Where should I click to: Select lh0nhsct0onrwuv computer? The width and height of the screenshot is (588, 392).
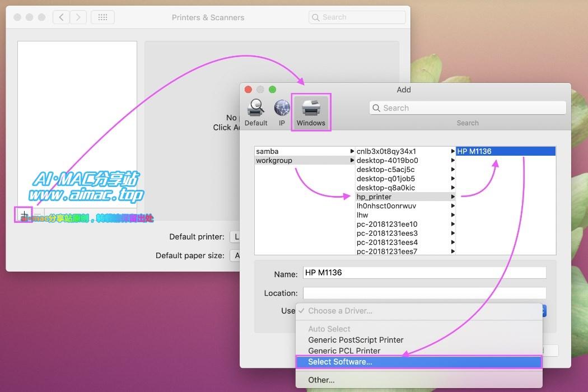point(405,206)
